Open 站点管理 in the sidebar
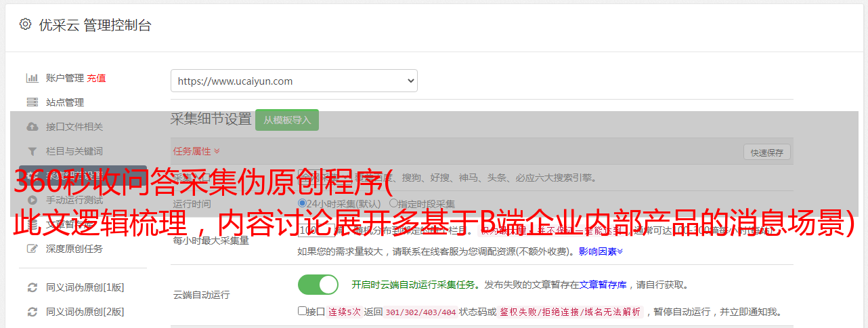The height and width of the screenshot is (328, 868). point(65,102)
